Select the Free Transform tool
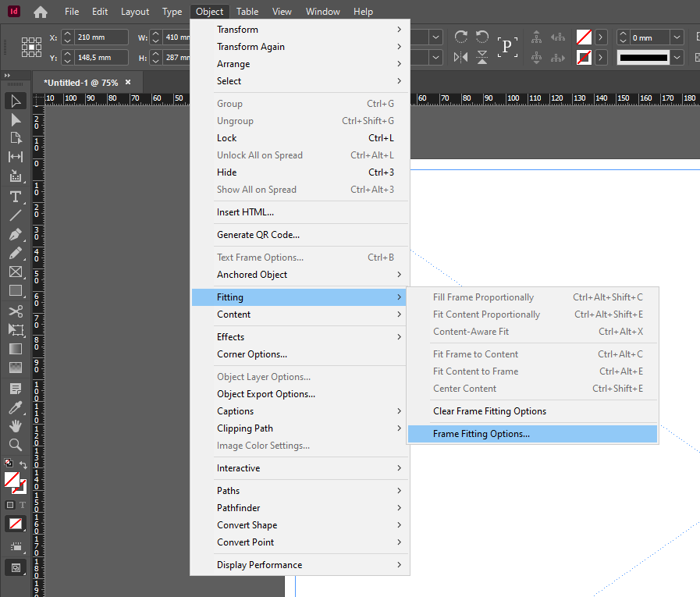This screenshot has width=700, height=597. coord(16,329)
